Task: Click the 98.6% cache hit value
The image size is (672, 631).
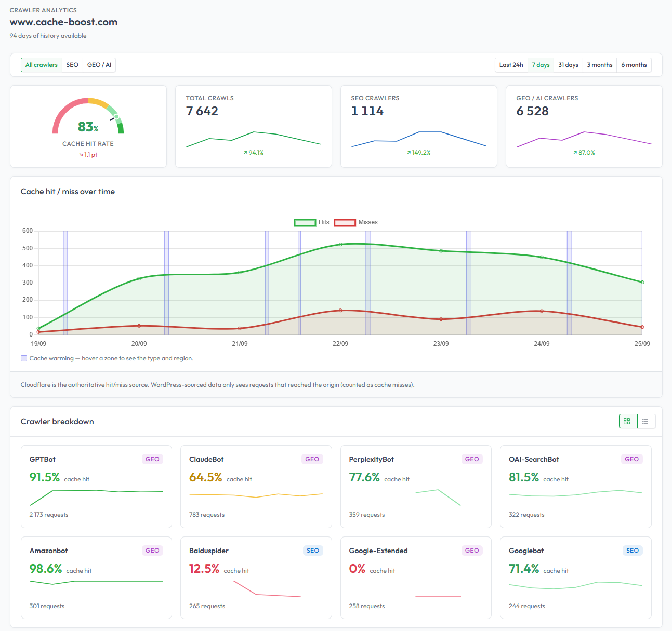Action: (46, 569)
